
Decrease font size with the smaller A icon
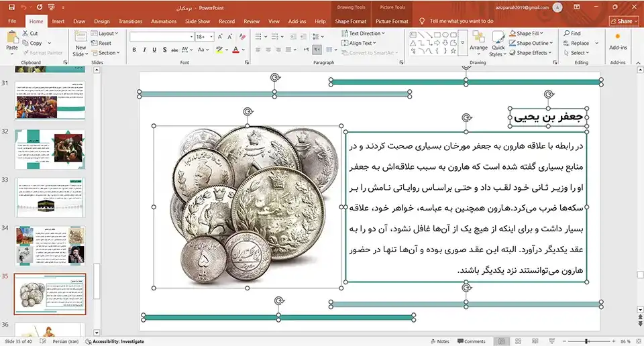point(229,37)
